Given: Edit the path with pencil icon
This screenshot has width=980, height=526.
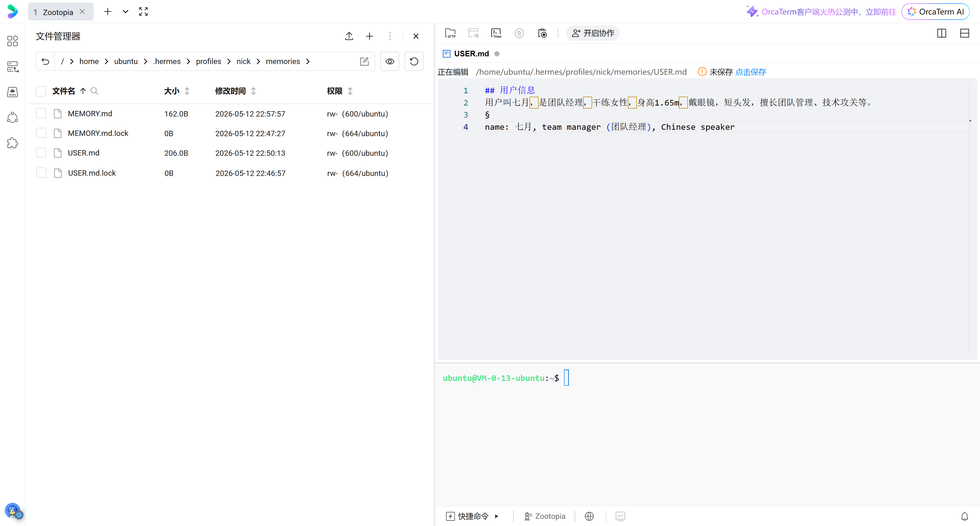Looking at the screenshot, I should 364,61.
